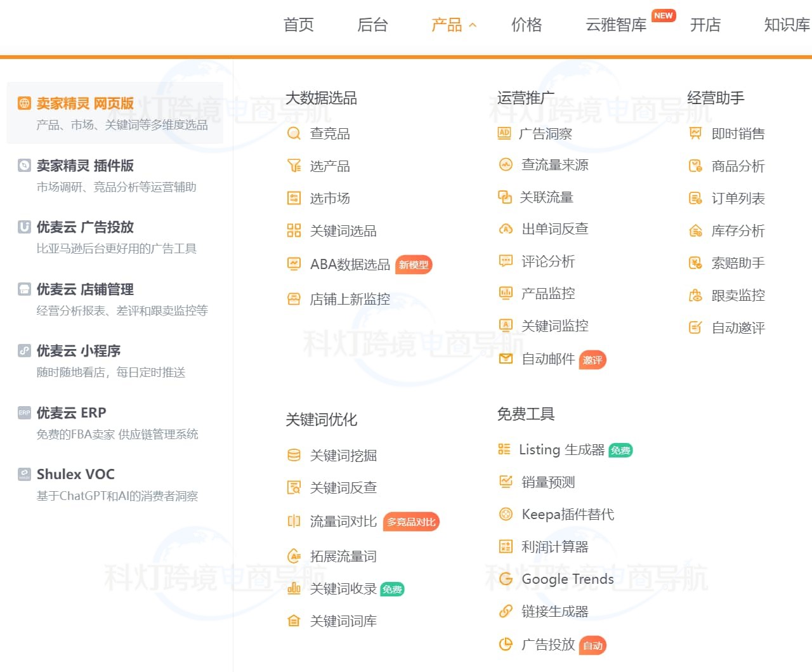Click the funnel icon next to 选产品
Screen dimensions: 812x672
coord(294,166)
